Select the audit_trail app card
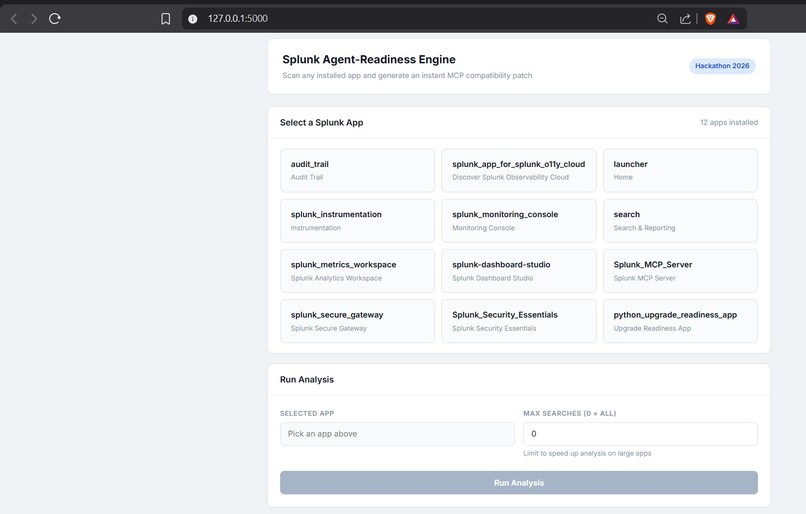 (x=357, y=171)
